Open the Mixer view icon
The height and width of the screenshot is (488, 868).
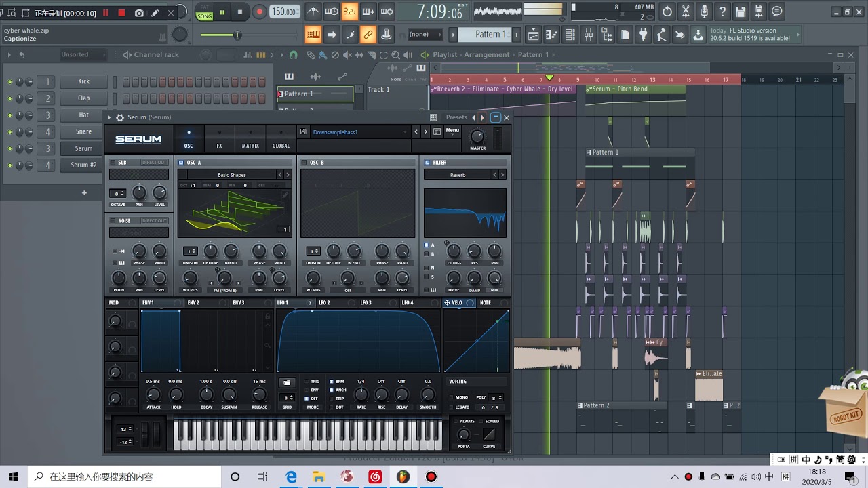(x=589, y=35)
